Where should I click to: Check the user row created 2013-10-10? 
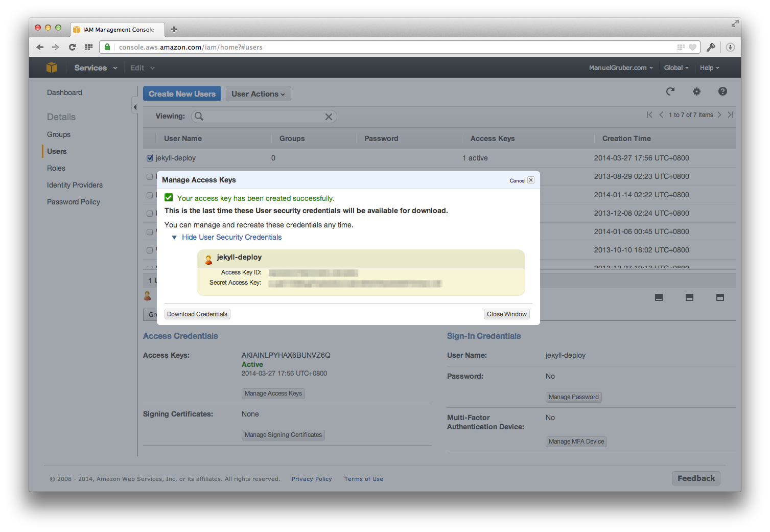[x=150, y=250]
